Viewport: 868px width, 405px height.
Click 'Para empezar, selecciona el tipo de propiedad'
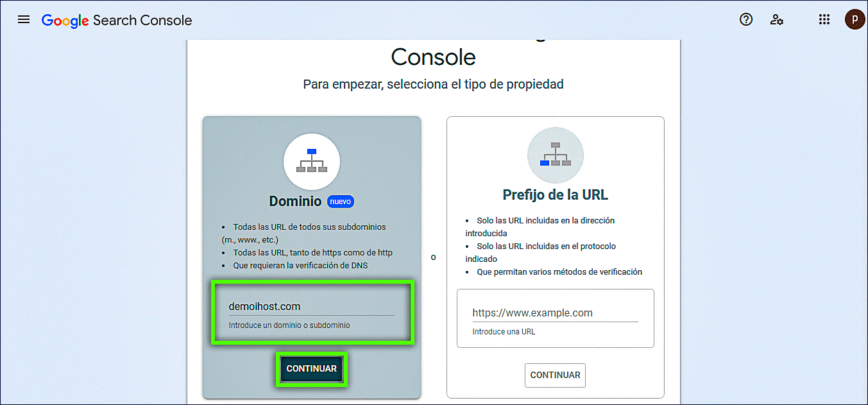pos(433,84)
